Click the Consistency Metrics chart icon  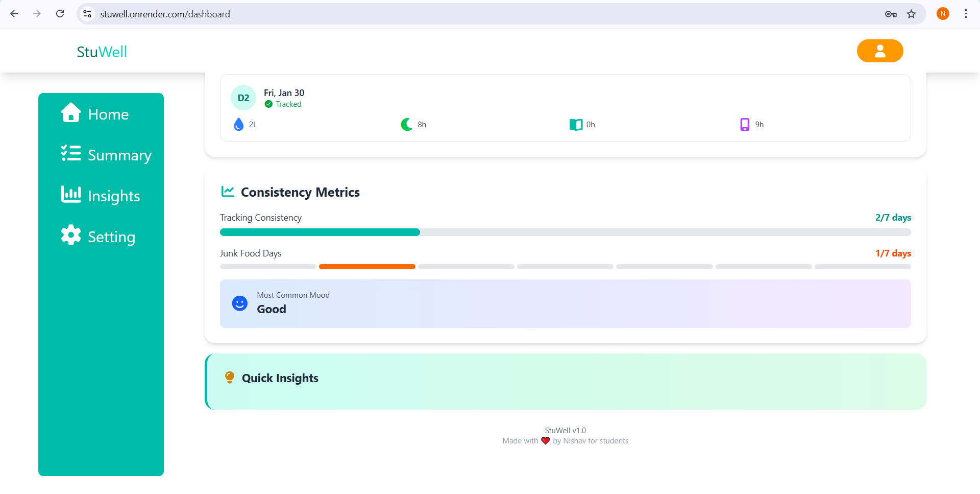pyautogui.click(x=228, y=192)
